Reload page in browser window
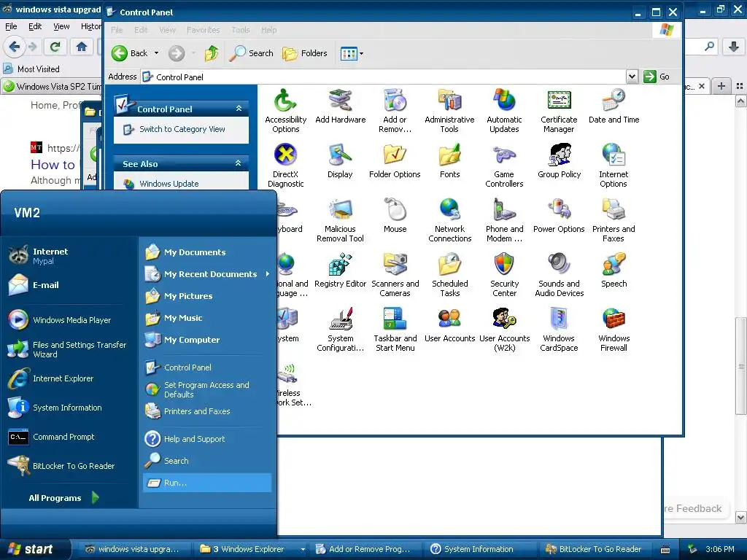 point(55,47)
